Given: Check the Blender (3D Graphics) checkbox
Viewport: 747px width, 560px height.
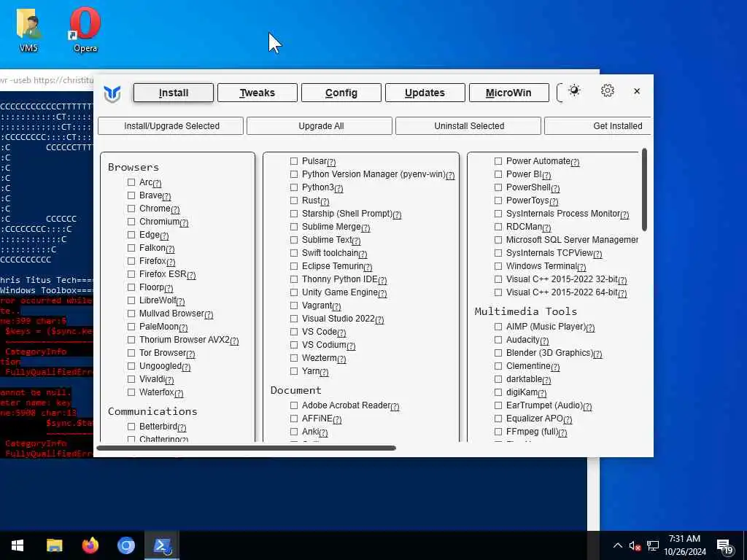Looking at the screenshot, I should (498, 353).
